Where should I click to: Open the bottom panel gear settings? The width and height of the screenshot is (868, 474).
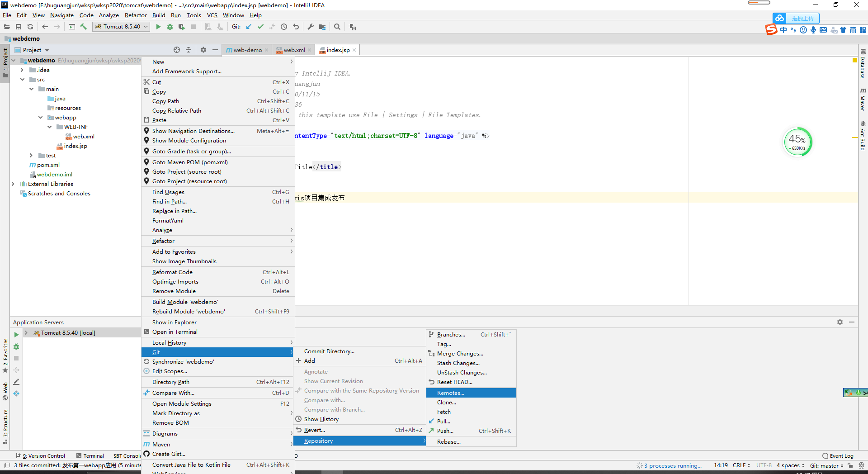(840, 322)
